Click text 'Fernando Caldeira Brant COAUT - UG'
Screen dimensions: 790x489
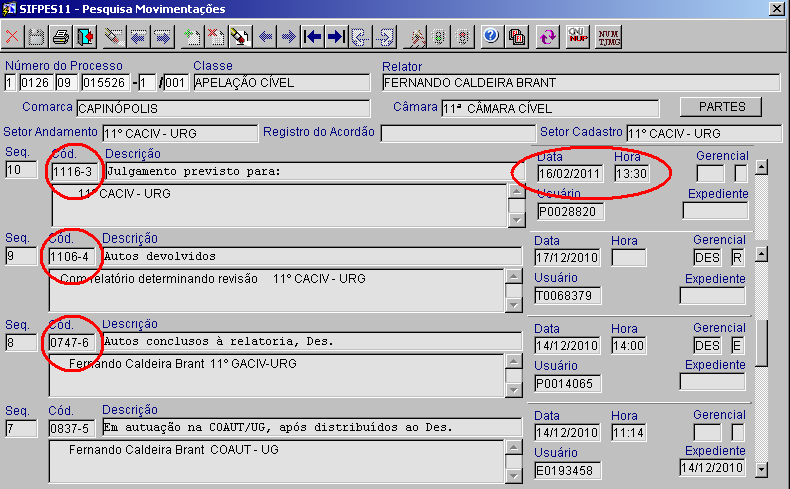(173, 450)
